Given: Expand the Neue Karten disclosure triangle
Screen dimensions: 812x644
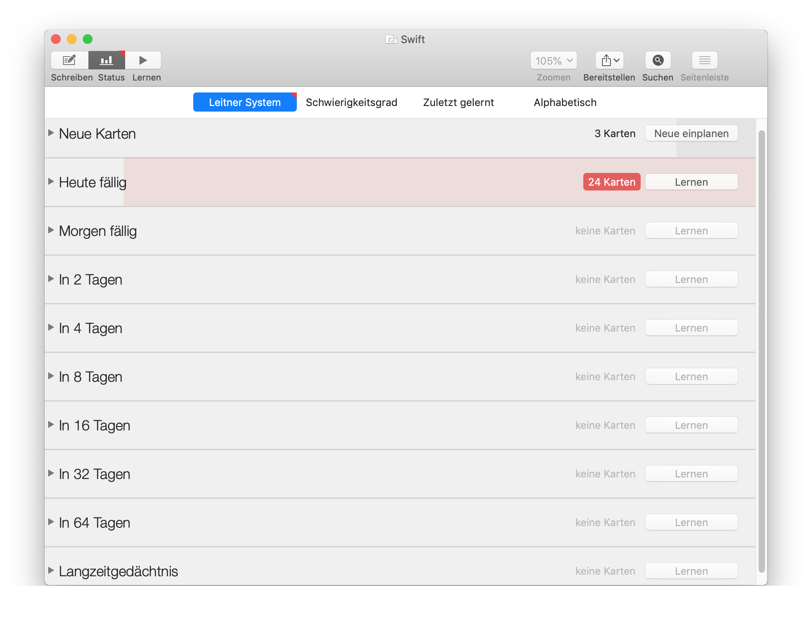Looking at the screenshot, I should coord(51,133).
